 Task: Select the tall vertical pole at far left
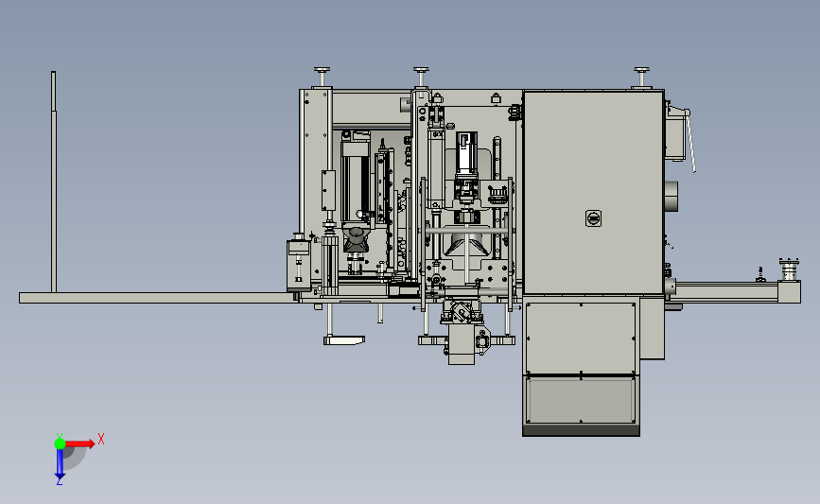(53, 182)
